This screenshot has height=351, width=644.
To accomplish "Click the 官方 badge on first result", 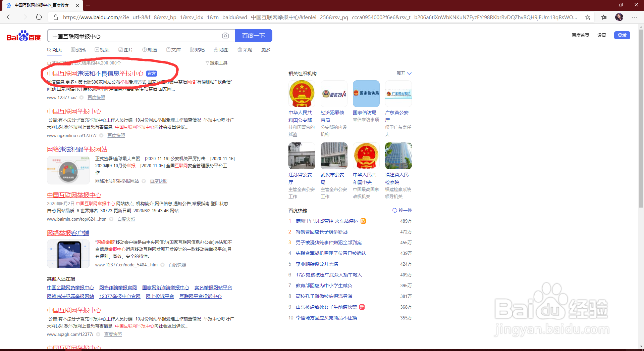I will pos(152,74).
